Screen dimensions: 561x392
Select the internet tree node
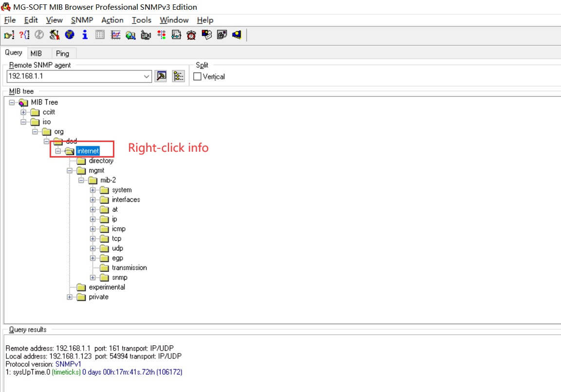tap(88, 151)
